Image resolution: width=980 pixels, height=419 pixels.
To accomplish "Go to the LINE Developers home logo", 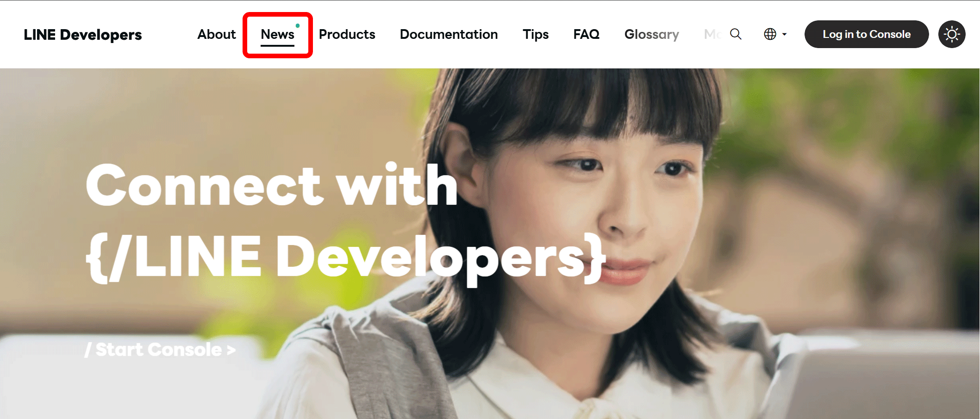I will (83, 35).
